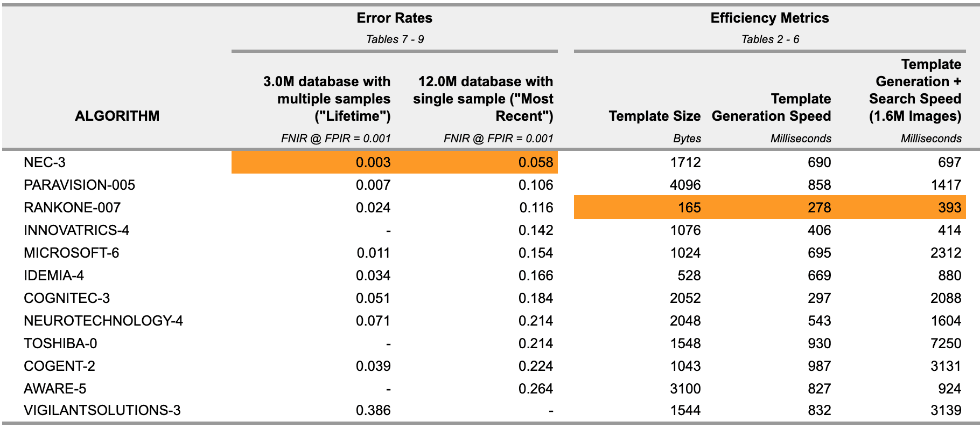This screenshot has width=980, height=428.
Task: Click the NEC-3 algorithm row label
Action: click(x=45, y=162)
